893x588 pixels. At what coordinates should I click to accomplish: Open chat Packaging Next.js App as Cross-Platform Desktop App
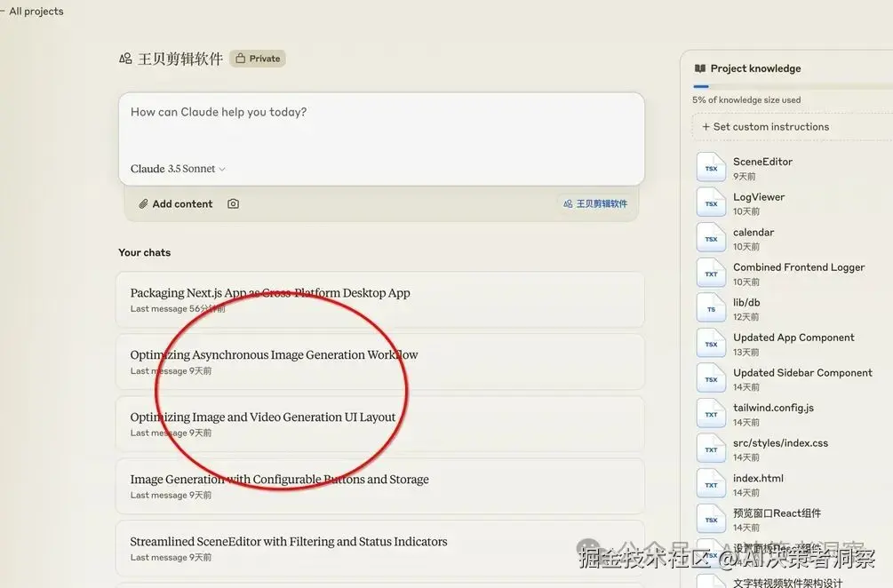(380, 299)
